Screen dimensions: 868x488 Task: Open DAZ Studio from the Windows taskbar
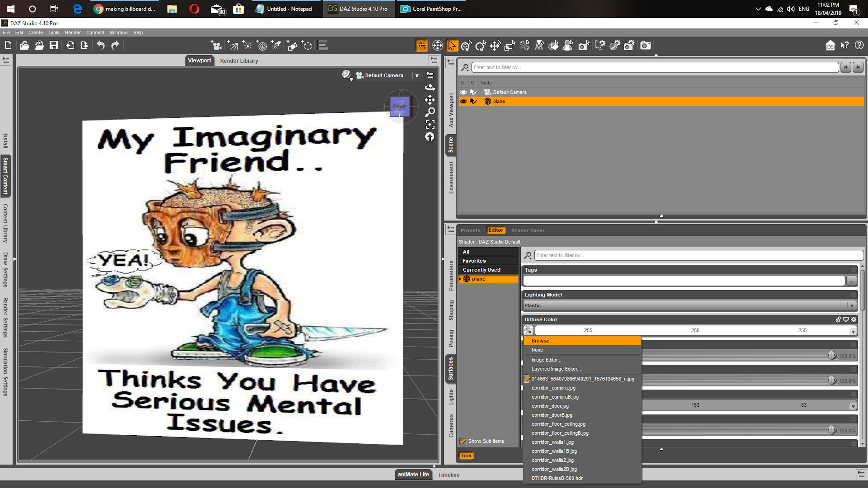[x=358, y=9]
